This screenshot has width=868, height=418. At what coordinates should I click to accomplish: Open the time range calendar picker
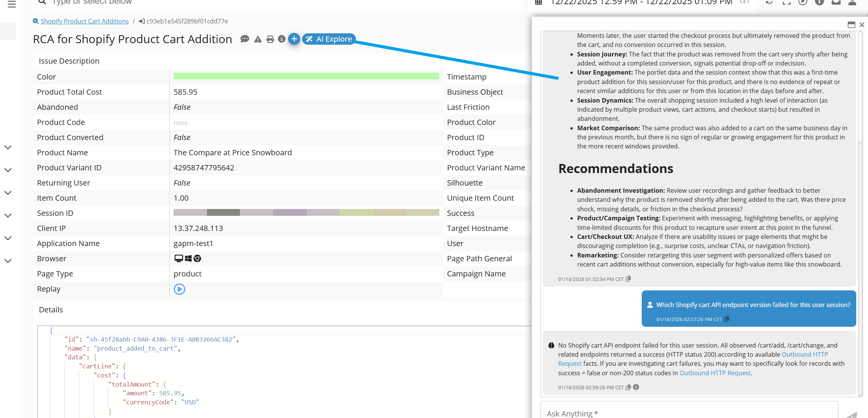[x=538, y=2]
